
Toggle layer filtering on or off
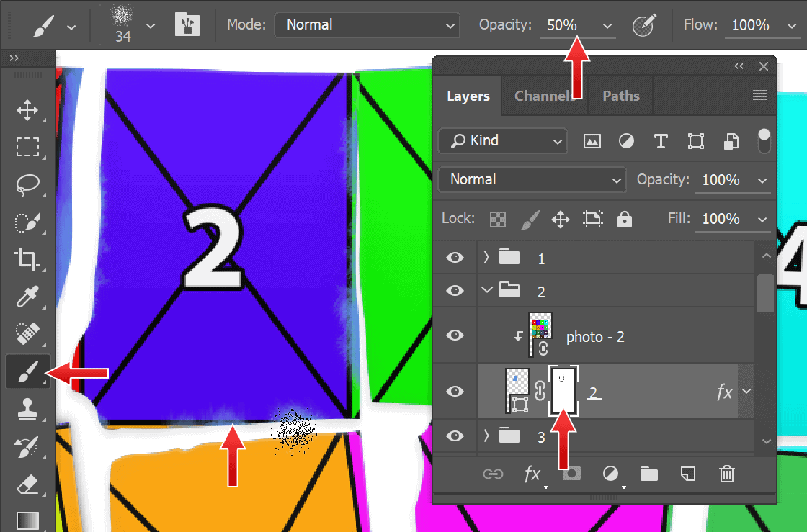(x=764, y=140)
